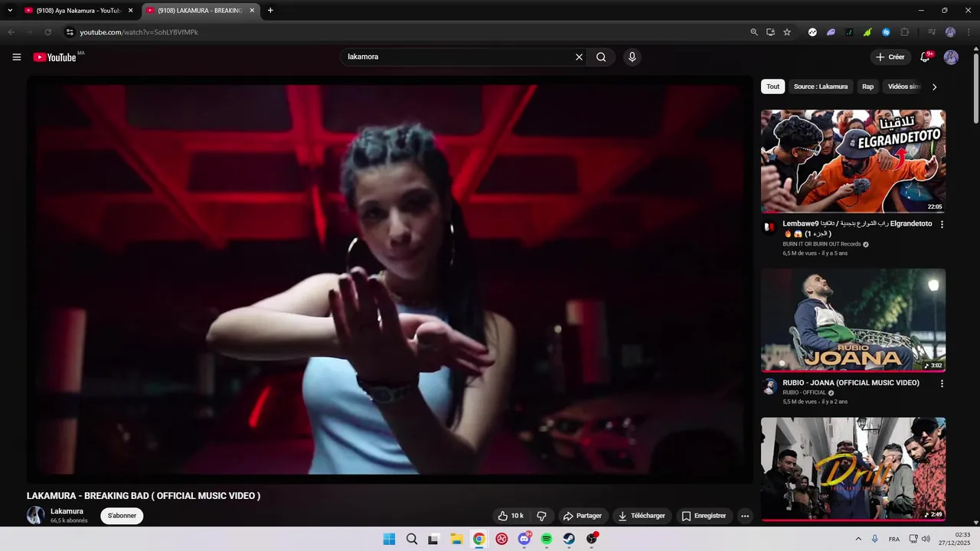Open more actions three-dot menu under video
The width and height of the screenshot is (980, 551).
(x=744, y=516)
